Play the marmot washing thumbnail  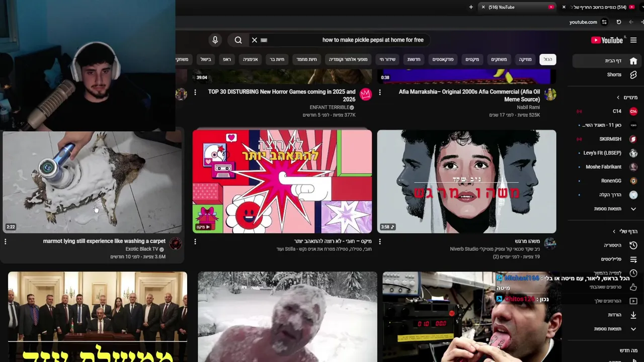point(92,182)
